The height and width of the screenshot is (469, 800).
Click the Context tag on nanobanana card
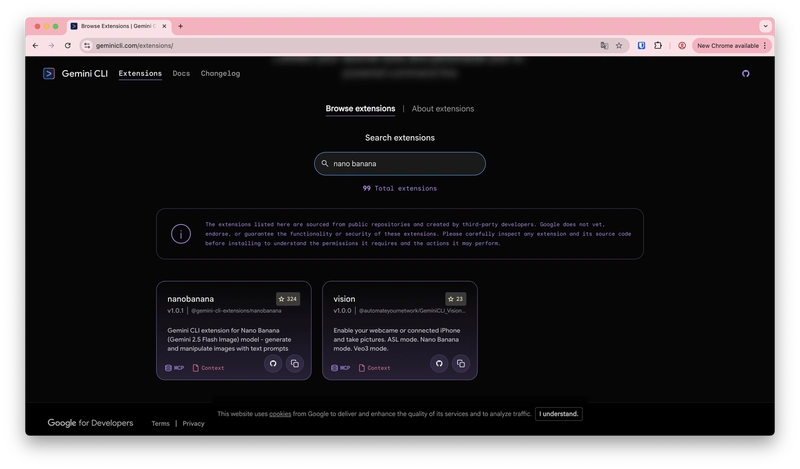click(208, 368)
